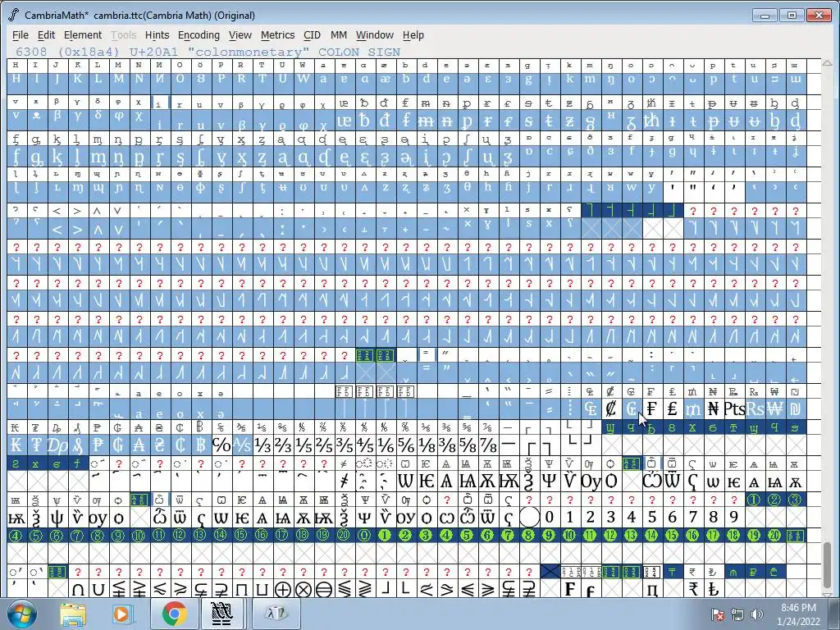This screenshot has height=630, width=840.
Task: Open the Metrics menu
Action: point(277,34)
